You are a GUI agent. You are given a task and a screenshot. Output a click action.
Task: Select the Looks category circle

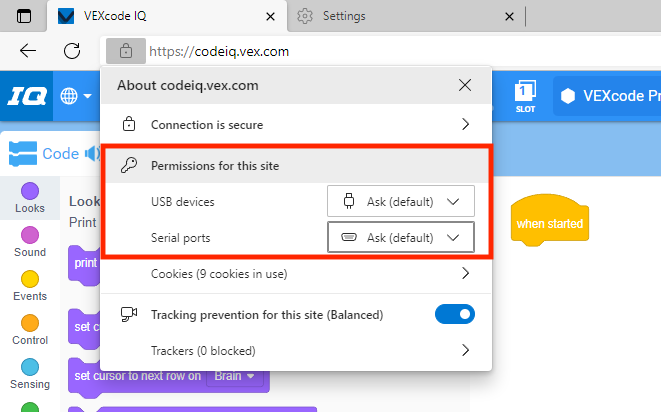30,191
